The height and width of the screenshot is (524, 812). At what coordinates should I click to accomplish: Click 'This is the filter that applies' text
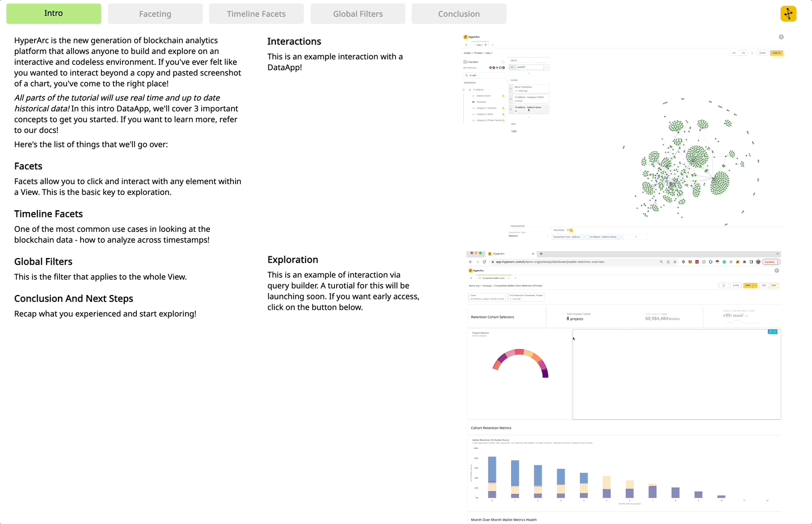tap(101, 277)
